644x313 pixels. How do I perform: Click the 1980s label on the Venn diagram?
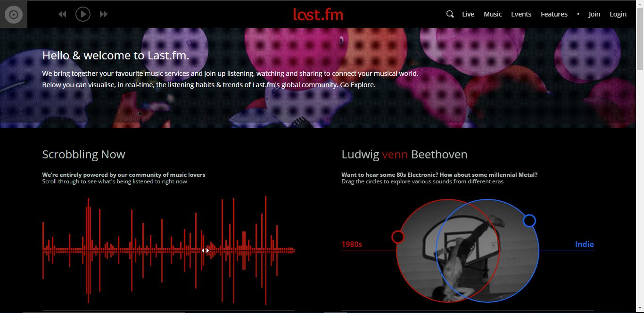pos(352,244)
